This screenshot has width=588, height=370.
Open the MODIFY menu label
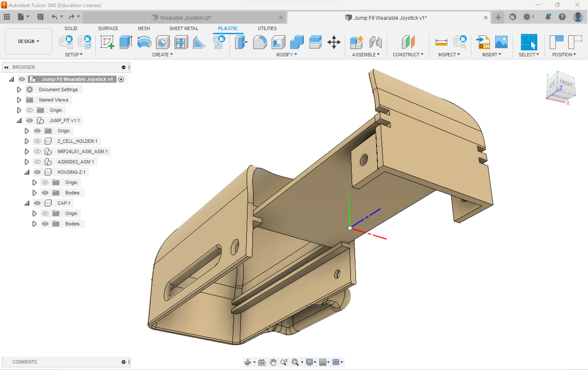click(x=286, y=54)
